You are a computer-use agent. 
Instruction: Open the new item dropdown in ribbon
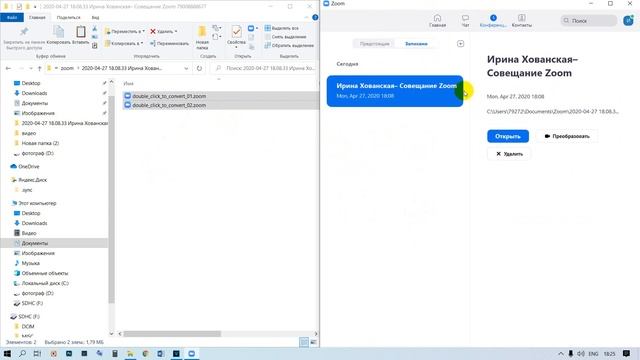(217, 28)
